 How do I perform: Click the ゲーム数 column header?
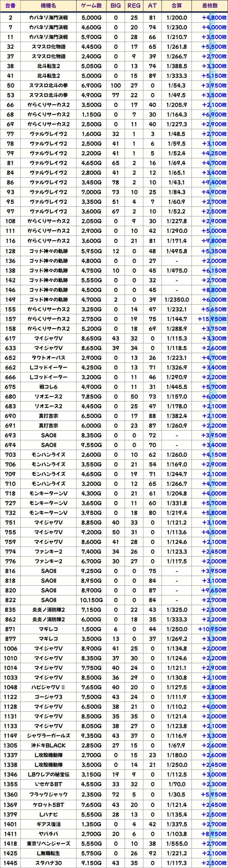tap(91, 6)
